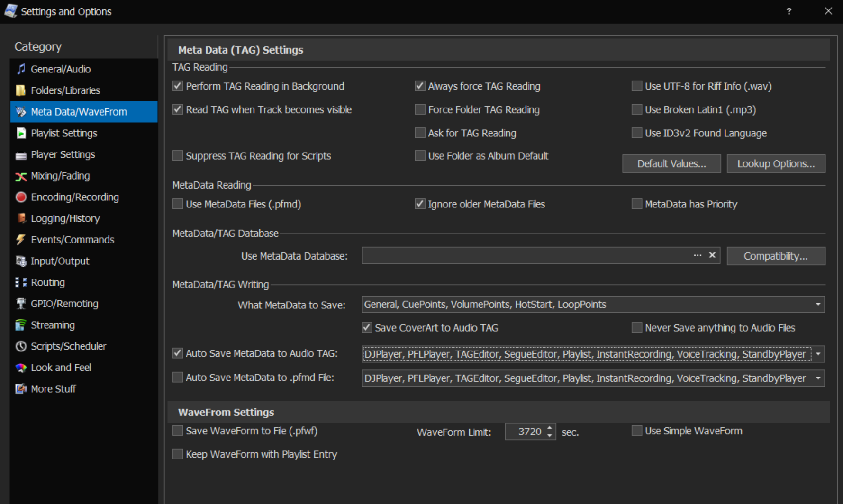Open the Look and Feel category
The width and height of the screenshot is (843, 504).
pos(61,368)
